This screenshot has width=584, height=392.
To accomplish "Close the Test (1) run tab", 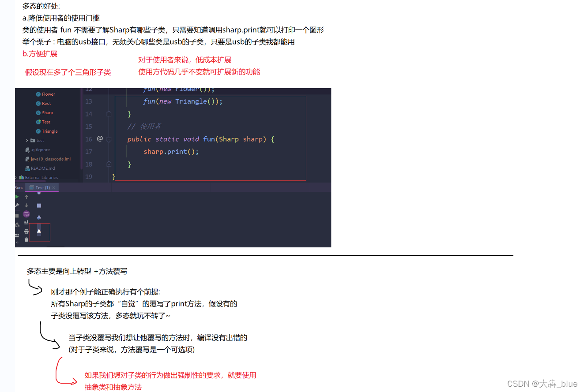I will click(54, 188).
